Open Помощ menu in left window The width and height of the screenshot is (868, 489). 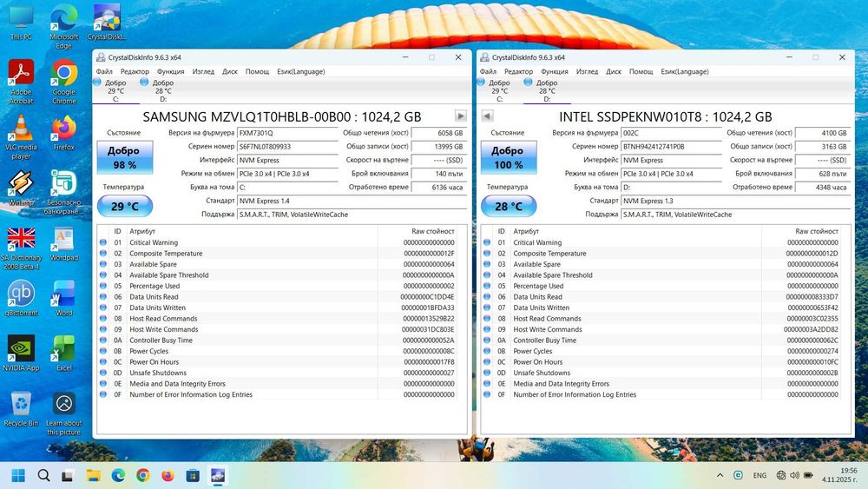[258, 71]
